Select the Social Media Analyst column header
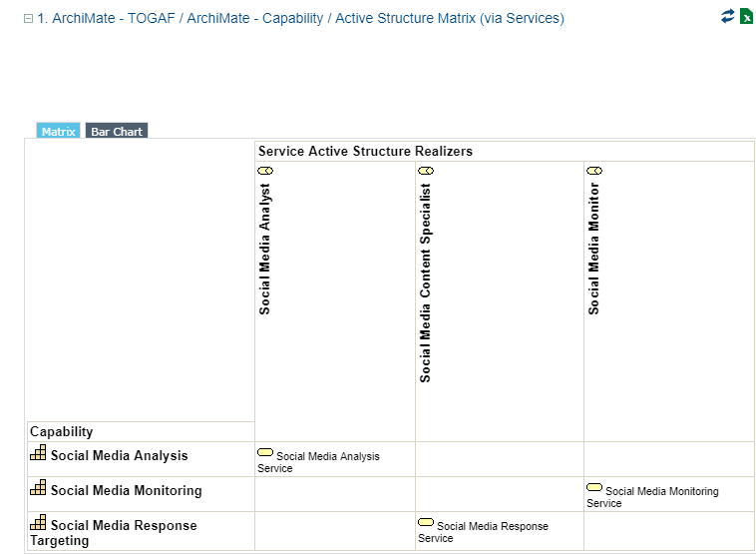756x555 pixels. 265,250
